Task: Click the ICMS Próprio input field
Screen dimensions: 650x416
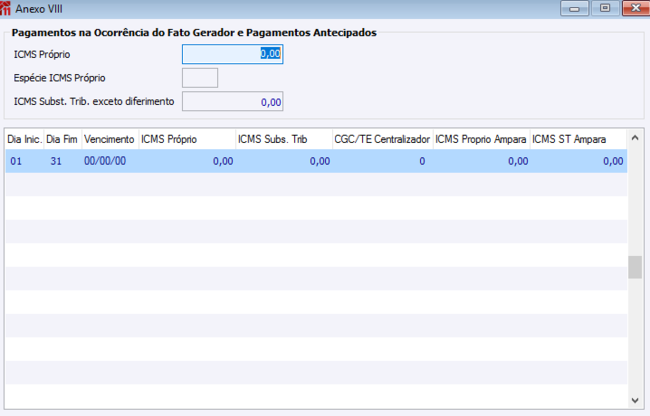Action: (x=232, y=54)
